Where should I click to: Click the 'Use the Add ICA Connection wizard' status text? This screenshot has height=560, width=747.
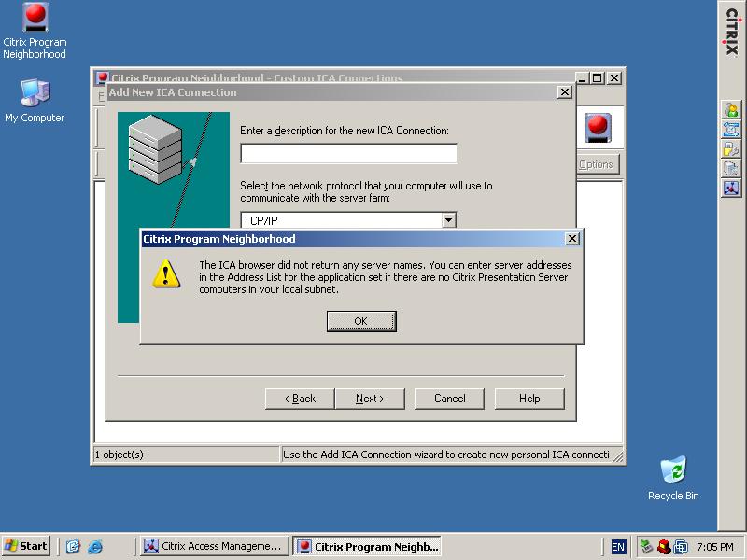coord(446,455)
